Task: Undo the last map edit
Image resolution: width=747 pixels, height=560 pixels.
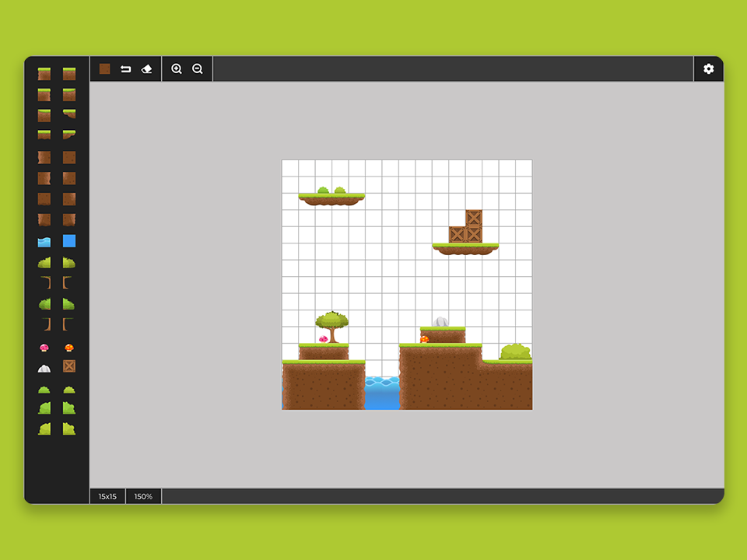Action: [124, 68]
